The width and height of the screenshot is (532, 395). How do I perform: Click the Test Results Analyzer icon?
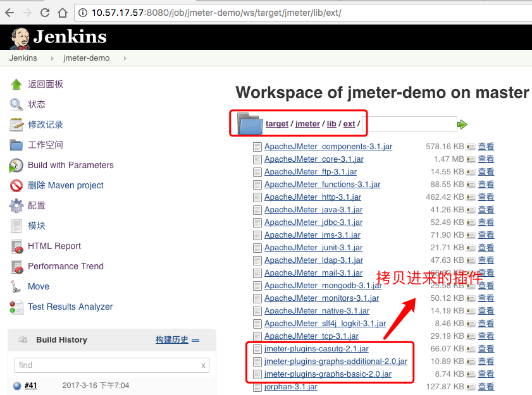click(x=16, y=307)
